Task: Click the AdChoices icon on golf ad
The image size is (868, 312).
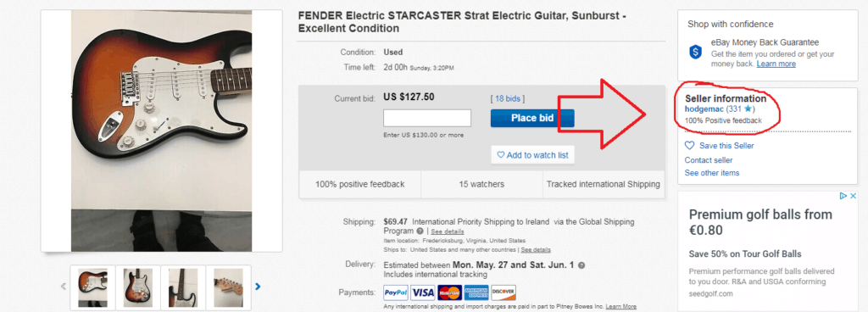Action: [843, 196]
